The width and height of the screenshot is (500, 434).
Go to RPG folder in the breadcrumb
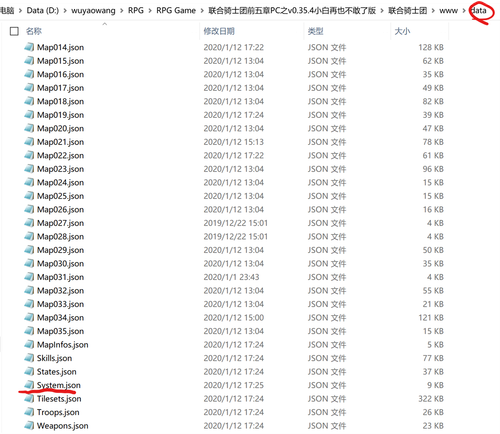[x=136, y=11]
